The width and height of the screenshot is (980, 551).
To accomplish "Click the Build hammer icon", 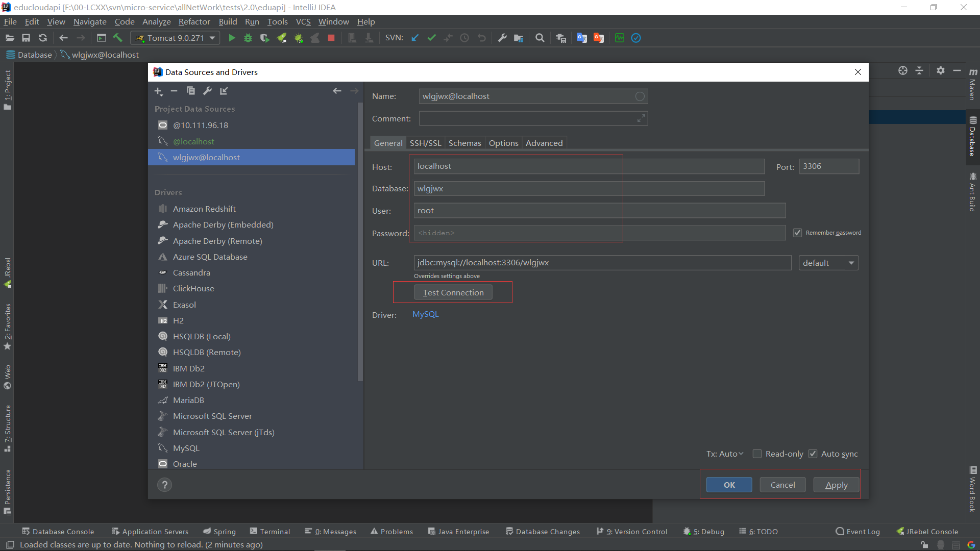I will point(118,38).
